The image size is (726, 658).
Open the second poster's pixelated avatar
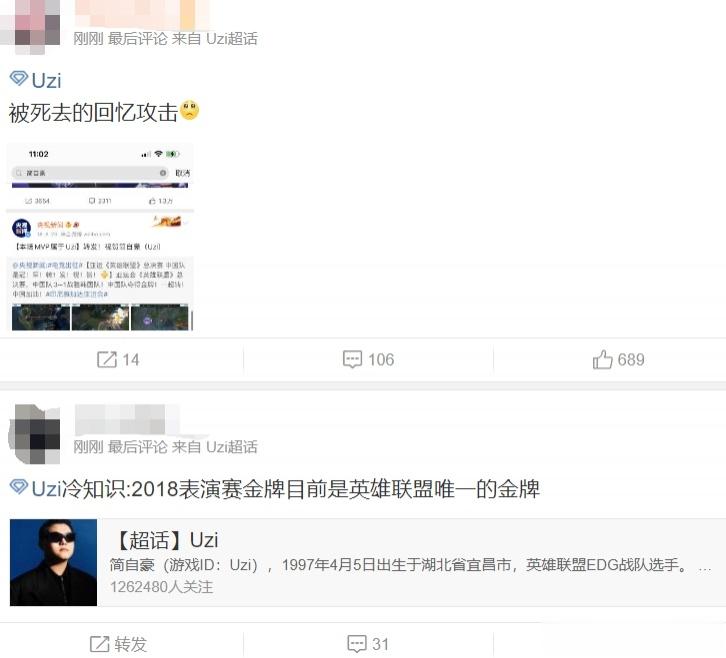point(35,433)
